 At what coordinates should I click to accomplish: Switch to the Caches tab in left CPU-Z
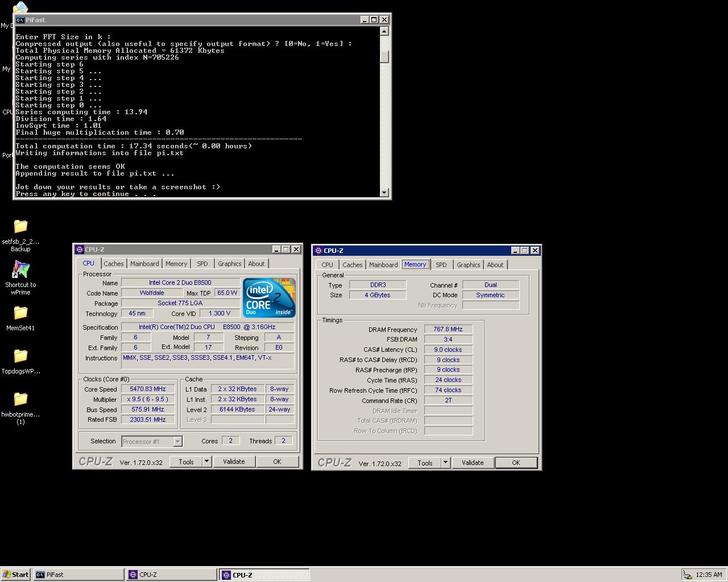click(114, 264)
